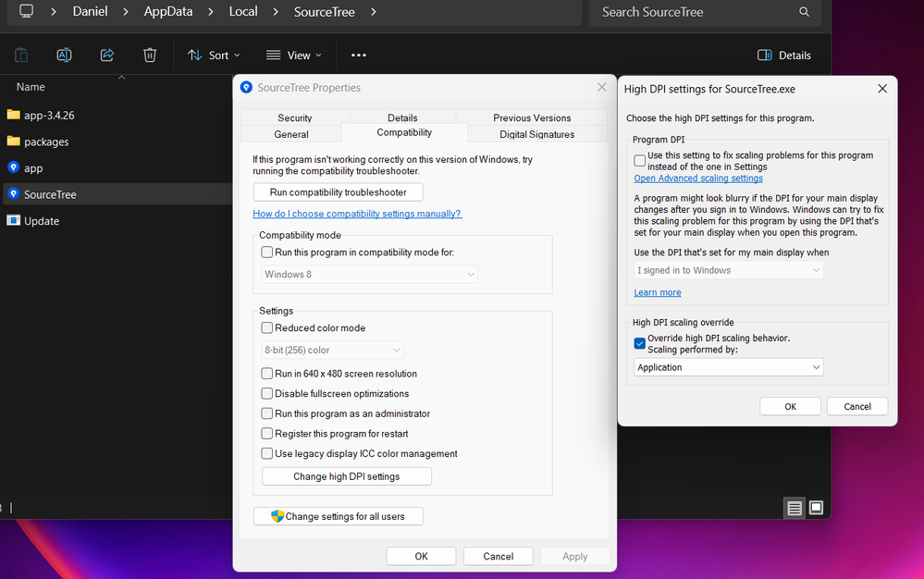This screenshot has height=579, width=924.
Task: Close the High DPI settings dialog
Action: pos(882,89)
